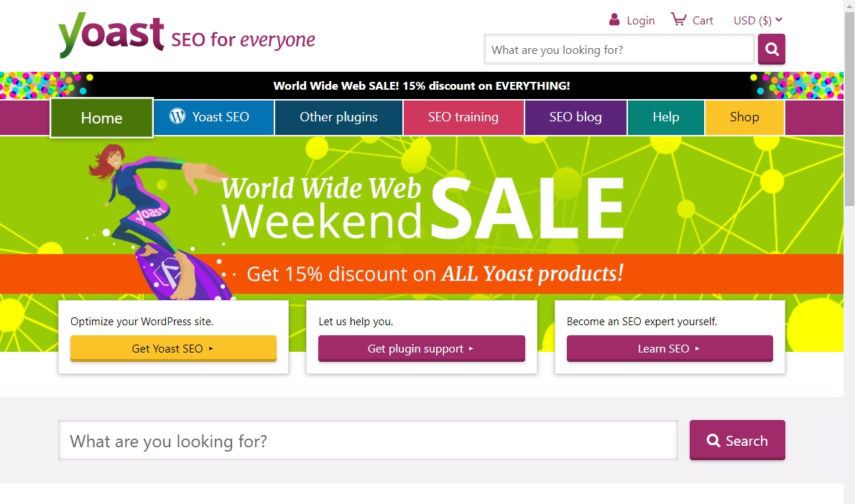Click the shopping cart icon
855x504 pixels.
click(678, 19)
